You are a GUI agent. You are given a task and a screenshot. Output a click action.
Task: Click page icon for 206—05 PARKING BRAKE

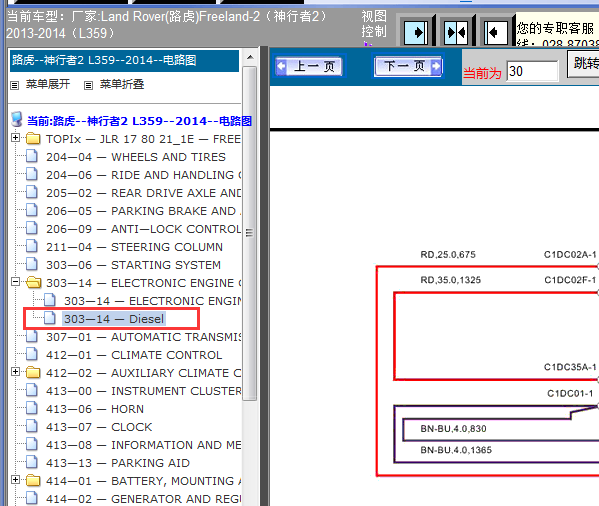(x=32, y=210)
